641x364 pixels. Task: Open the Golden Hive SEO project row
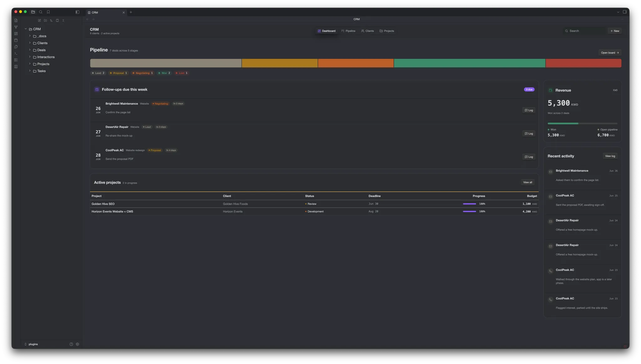314,204
